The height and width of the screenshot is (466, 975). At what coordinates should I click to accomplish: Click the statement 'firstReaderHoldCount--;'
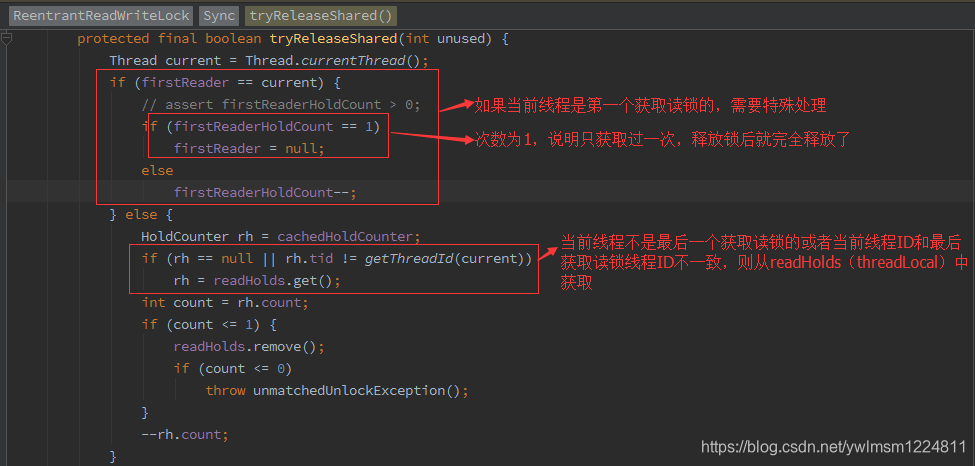(266, 193)
